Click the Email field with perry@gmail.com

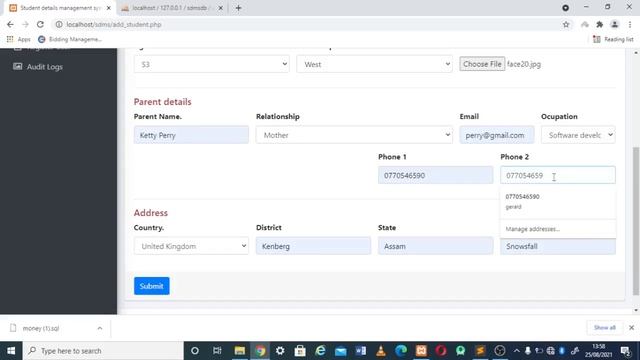(497, 135)
